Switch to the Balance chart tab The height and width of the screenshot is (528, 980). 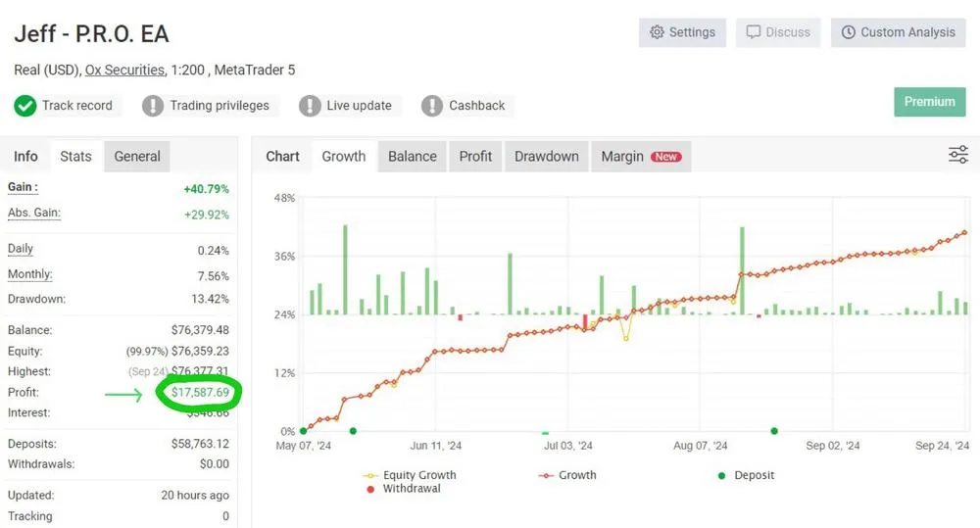(x=413, y=156)
